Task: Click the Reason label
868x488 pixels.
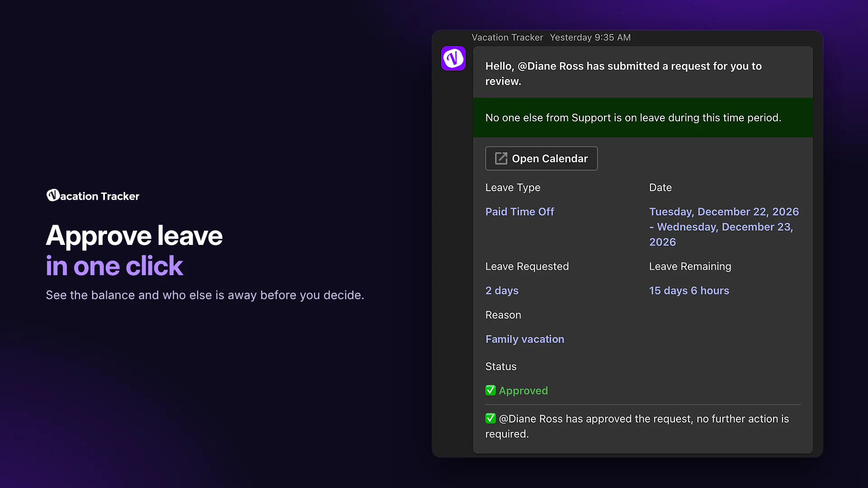Action: tap(503, 315)
